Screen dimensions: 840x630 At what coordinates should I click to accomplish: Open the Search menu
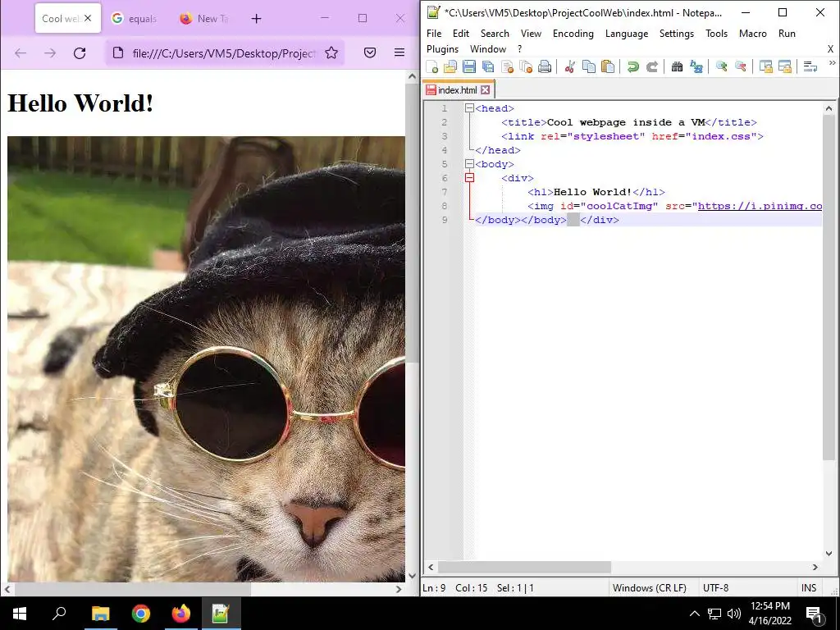[495, 33]
